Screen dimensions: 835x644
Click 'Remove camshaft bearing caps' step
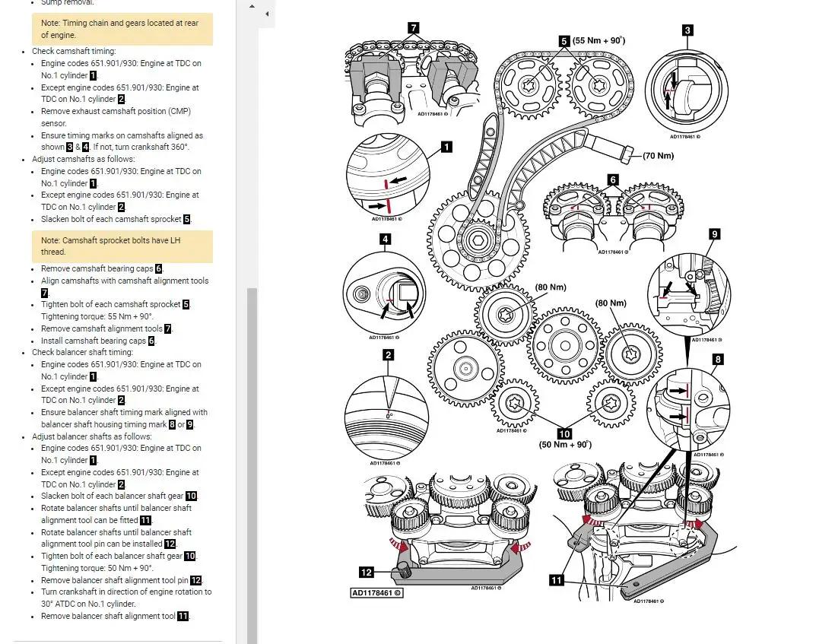click(102, 269)
